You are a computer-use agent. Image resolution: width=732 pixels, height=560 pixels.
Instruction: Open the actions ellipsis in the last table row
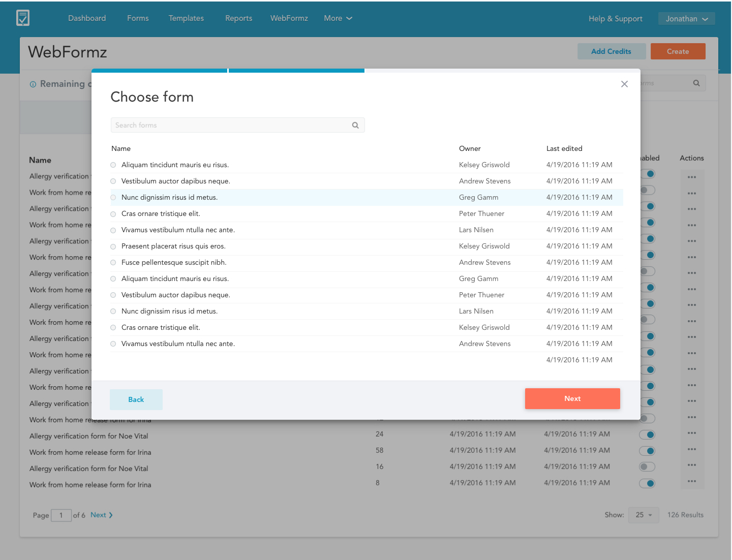coord(691,481)
